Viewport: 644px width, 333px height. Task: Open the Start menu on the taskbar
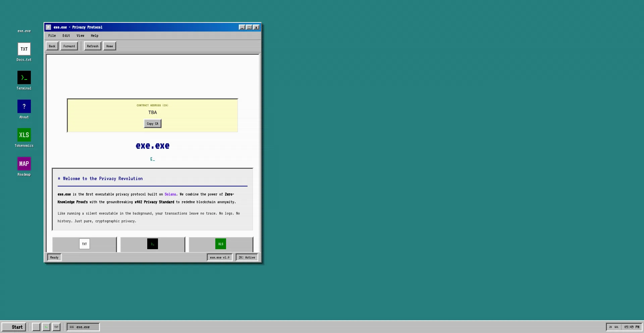(14, 327)
